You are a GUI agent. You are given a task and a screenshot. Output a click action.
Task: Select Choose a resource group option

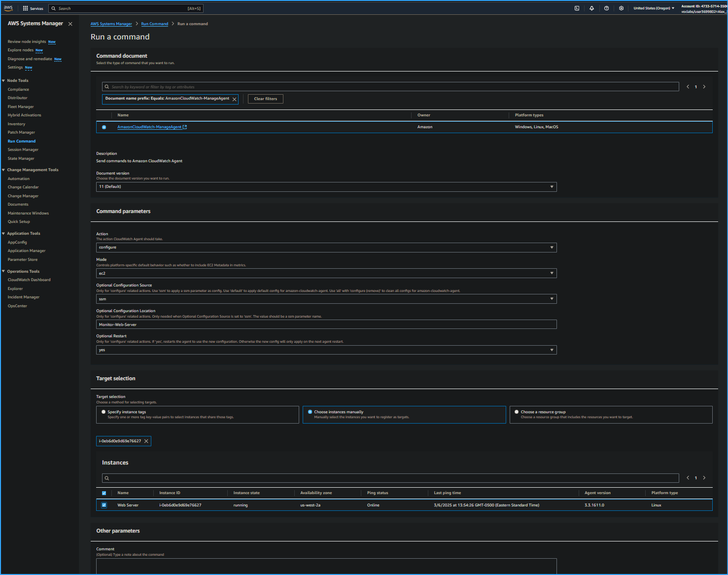[x=516, y=411]
